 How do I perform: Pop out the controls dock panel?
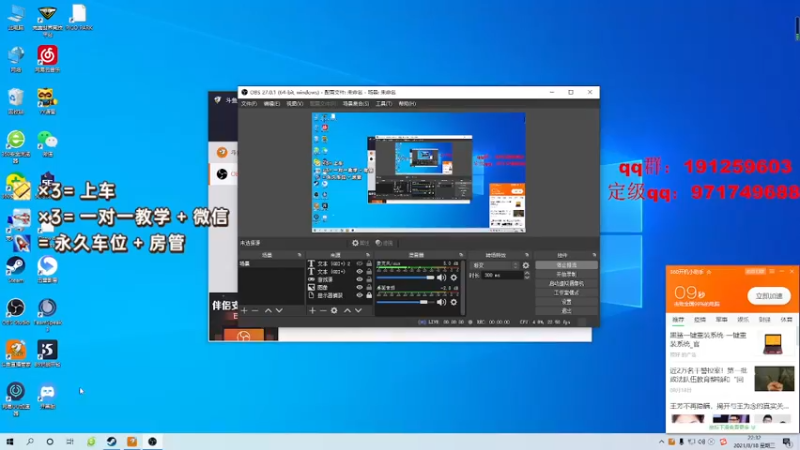[594, 255]
